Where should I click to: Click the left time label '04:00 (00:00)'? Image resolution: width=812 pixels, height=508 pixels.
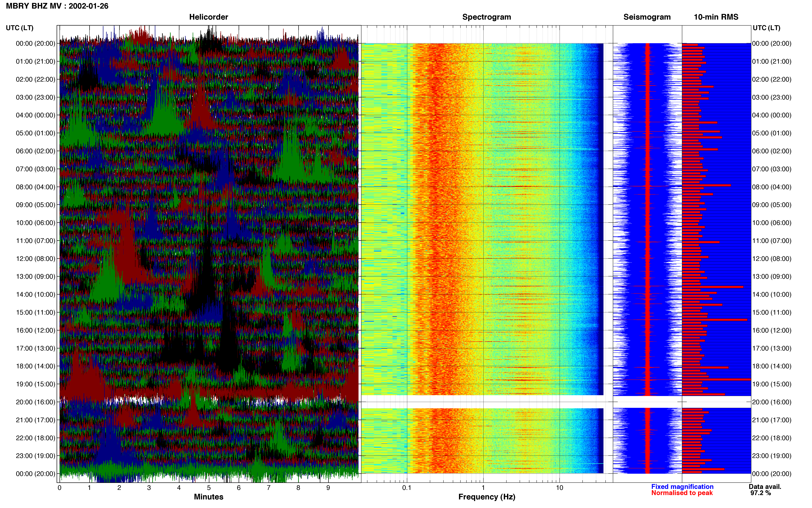(x=36, y=115)
